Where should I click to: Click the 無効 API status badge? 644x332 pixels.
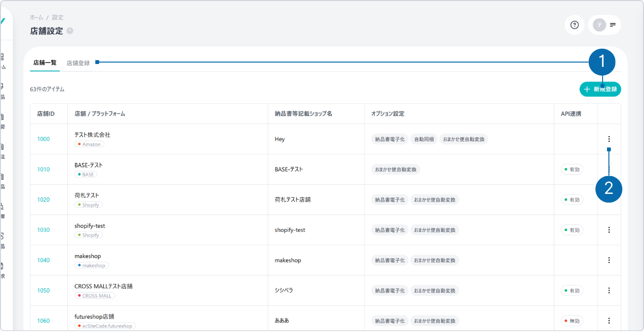572,321
